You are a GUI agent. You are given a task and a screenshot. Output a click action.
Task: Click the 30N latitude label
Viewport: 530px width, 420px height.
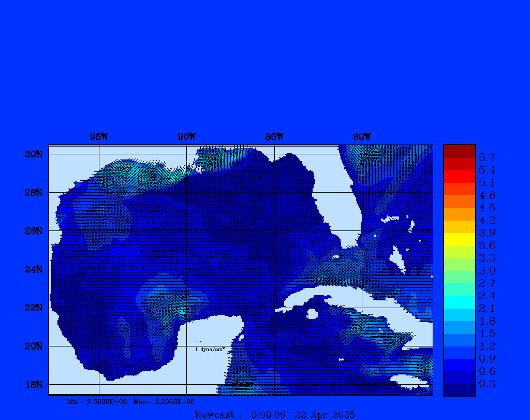coord(33,154)
